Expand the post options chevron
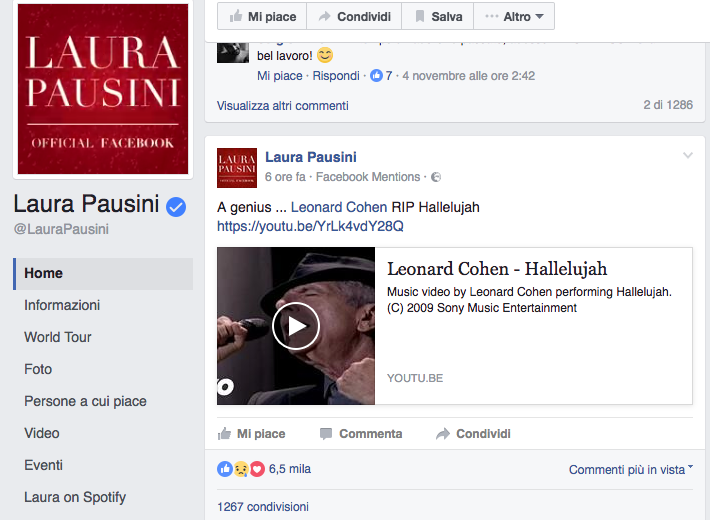 click(688, 155)
